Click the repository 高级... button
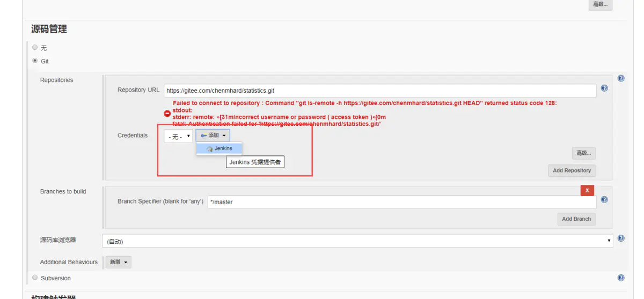Screen dimensions: 644x299 pos(584,153)
